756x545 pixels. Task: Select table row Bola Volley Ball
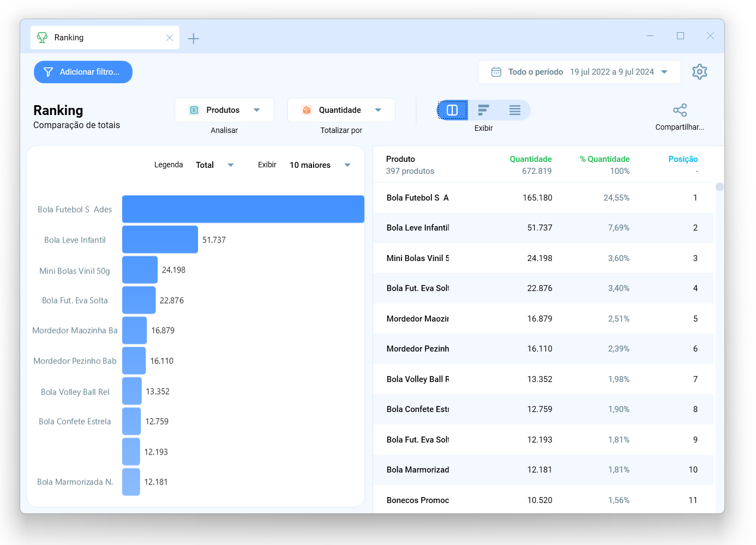tap(543, 379)
